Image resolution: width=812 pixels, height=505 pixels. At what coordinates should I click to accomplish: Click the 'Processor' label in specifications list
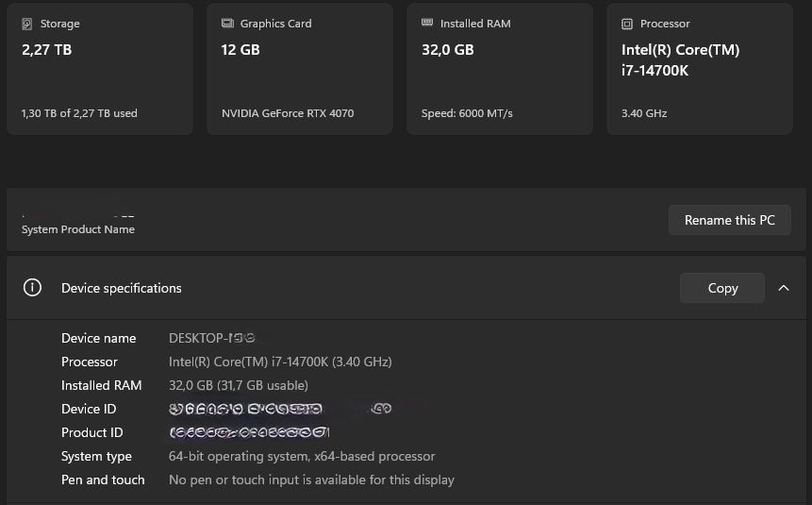[x=89, y=362]
